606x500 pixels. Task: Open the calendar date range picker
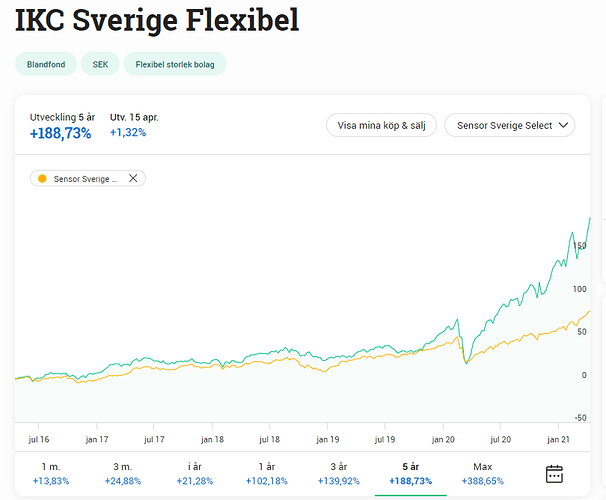(554, 474)
